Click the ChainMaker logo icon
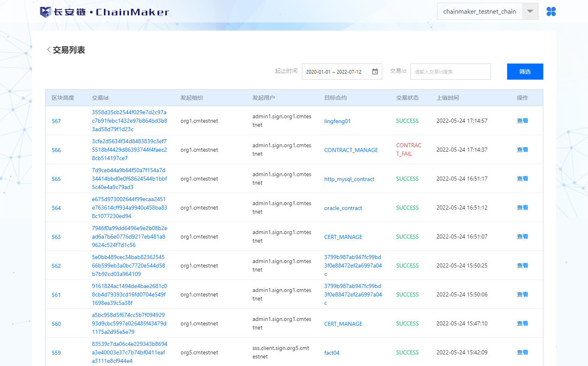 click(45, 12)
